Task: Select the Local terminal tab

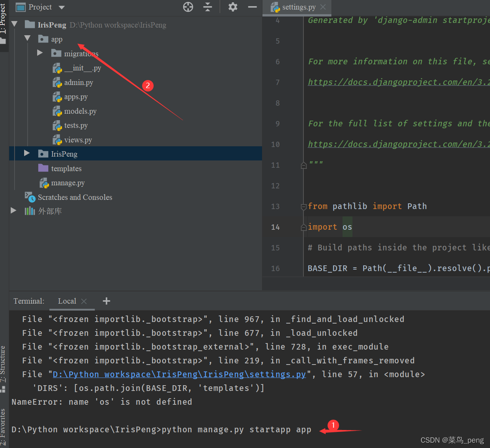Action: [x=67, y=301]
